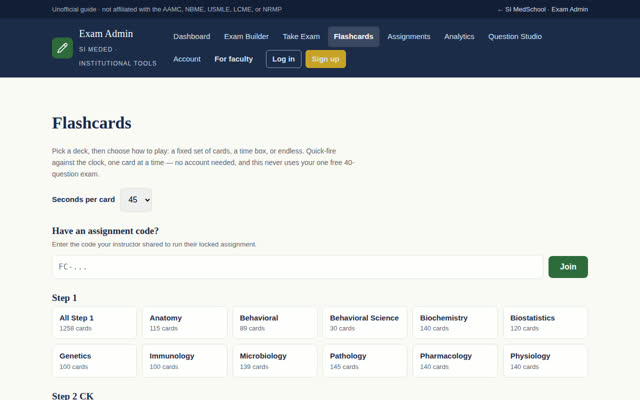
Task: Select the Behavioral 89 cards deck
Action: pyautogui.click(x=275, y=322)
